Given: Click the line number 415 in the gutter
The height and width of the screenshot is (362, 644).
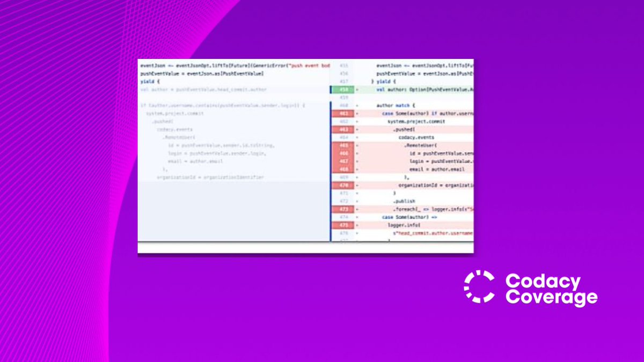Looking at the screenshot, I should pos(343,65).
